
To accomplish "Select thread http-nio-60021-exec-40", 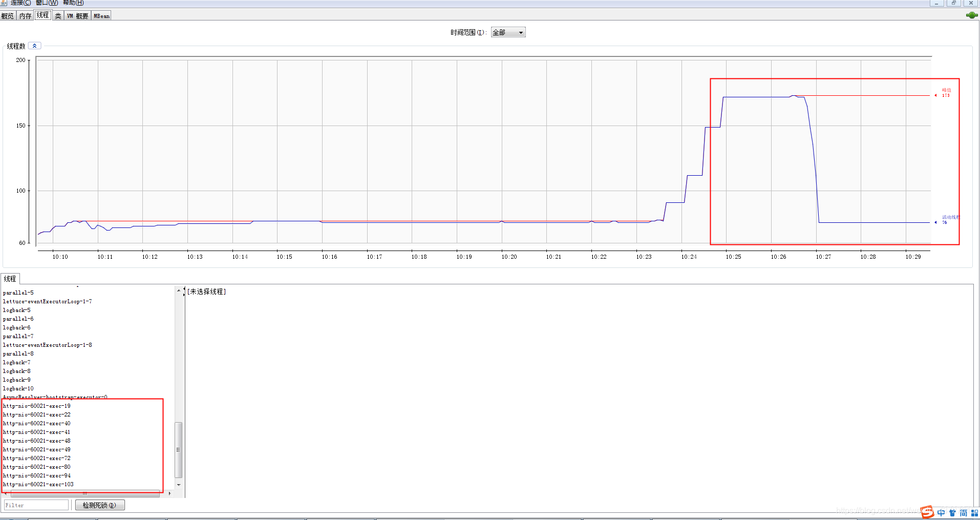I will (x=37, y=424).
